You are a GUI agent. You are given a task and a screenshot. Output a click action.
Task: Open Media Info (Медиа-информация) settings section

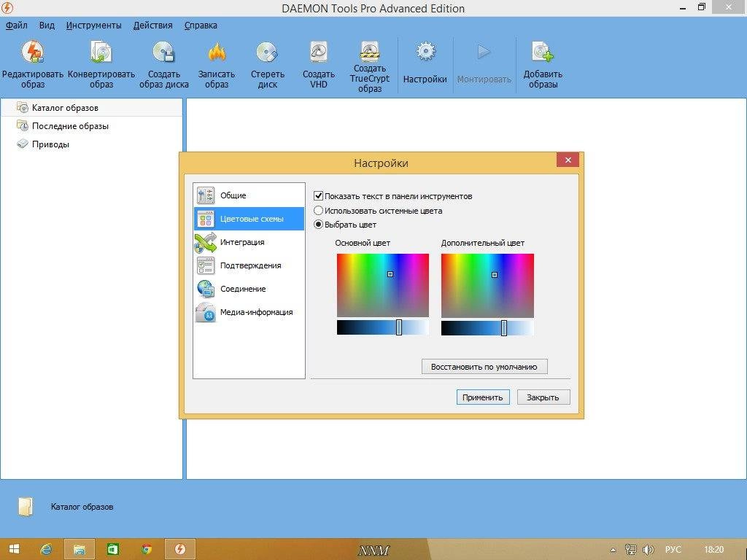point(249,312)
